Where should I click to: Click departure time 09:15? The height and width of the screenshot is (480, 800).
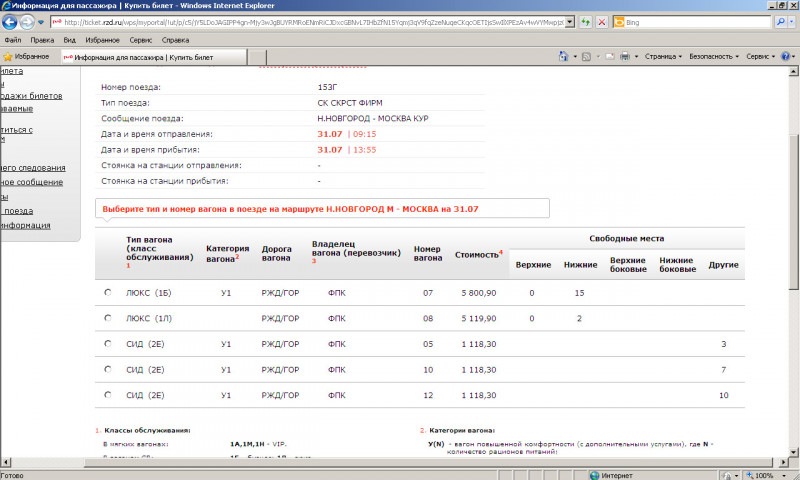point(364,134)
